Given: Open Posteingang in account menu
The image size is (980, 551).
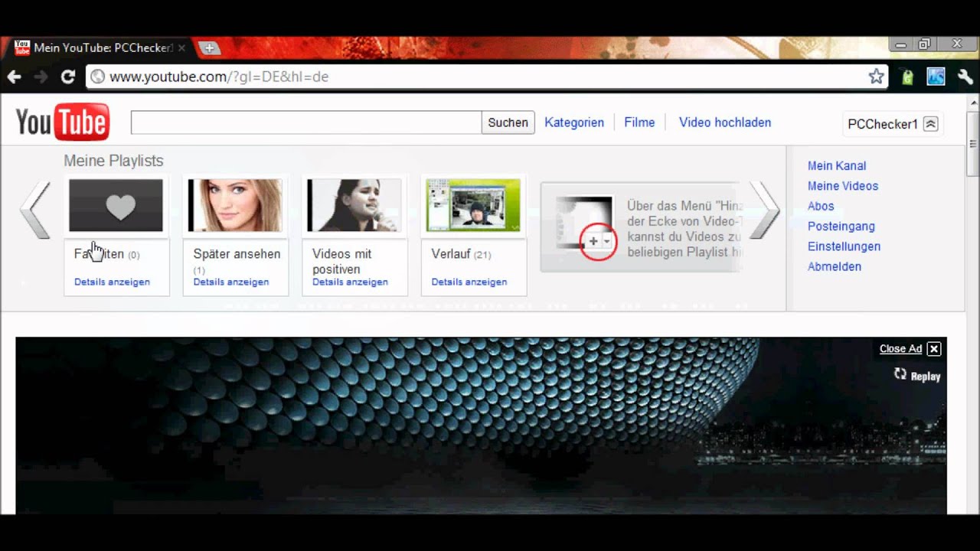Looking at the screenshot, I should tap(841, 227).
